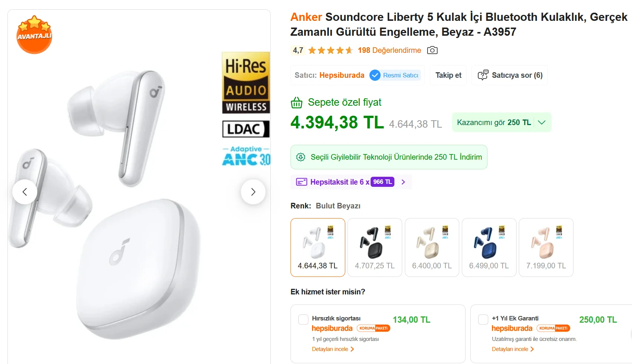
Task: Click the Avantajlı star badge
Action: [x=34, y=35]
